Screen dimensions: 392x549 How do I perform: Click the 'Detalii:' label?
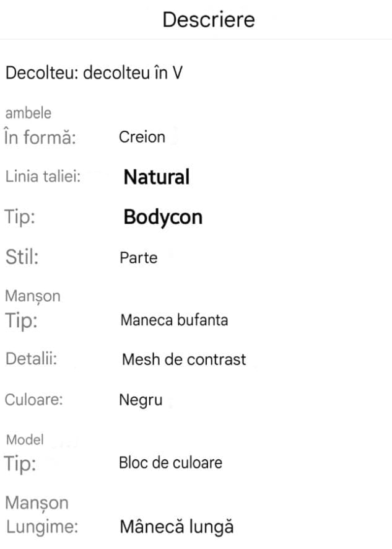(31, 359)
